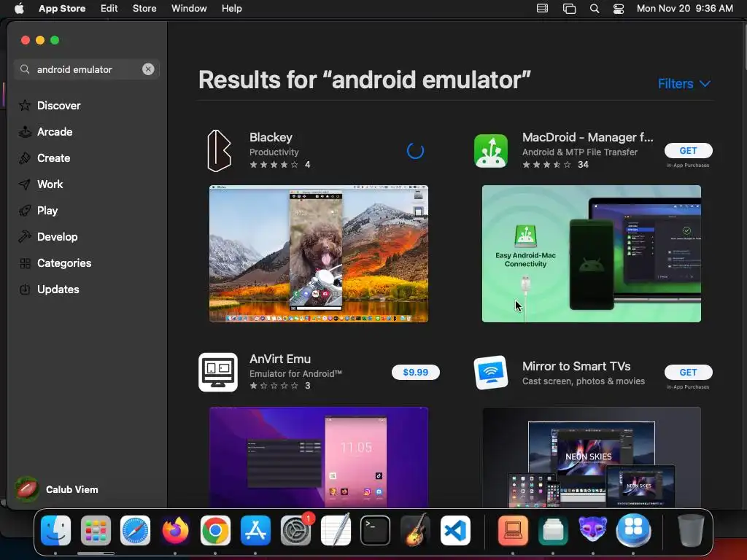747x560 pixels.
Task: View the MacDroid screenshot preview
Action: click(592, 254)
